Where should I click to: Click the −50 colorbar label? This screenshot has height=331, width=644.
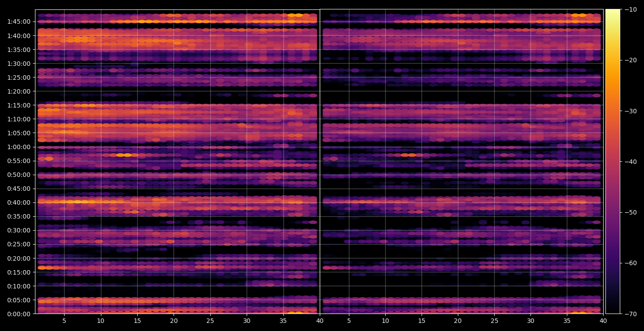pyautogui.click(x=630, y=212)
